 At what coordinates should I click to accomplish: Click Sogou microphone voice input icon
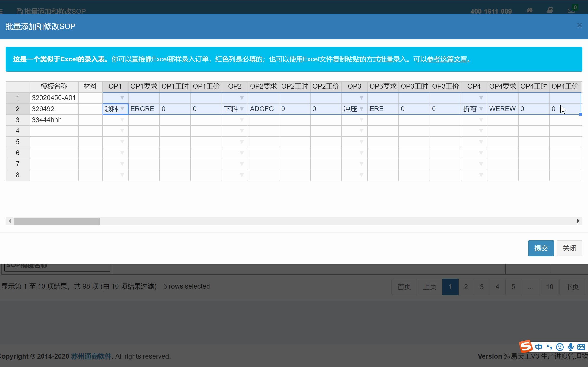click(571, 347)
